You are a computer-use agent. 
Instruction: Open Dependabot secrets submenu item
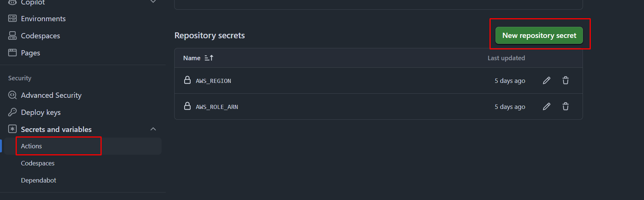(x=38, y=180)
